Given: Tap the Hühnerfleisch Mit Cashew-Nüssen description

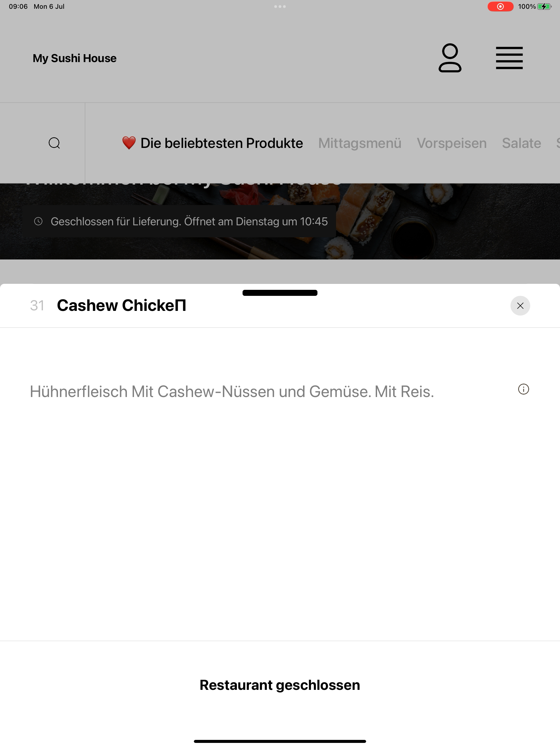Looking at the screenshot, I should 232,392.
